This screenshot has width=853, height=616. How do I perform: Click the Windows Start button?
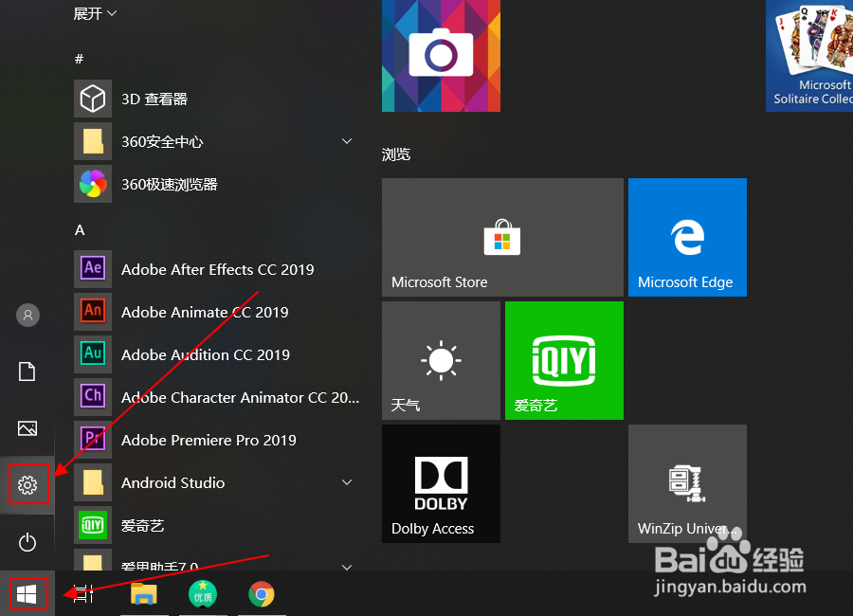(x=27, y=593)
